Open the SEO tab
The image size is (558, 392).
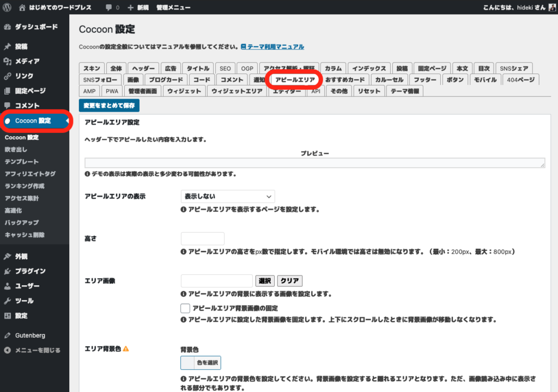(225, 68)
